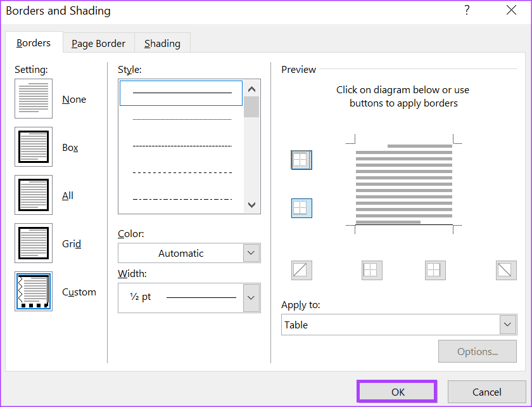
Task: Select the Box border setting thumbnail
Action: click(x=34, y=147)
